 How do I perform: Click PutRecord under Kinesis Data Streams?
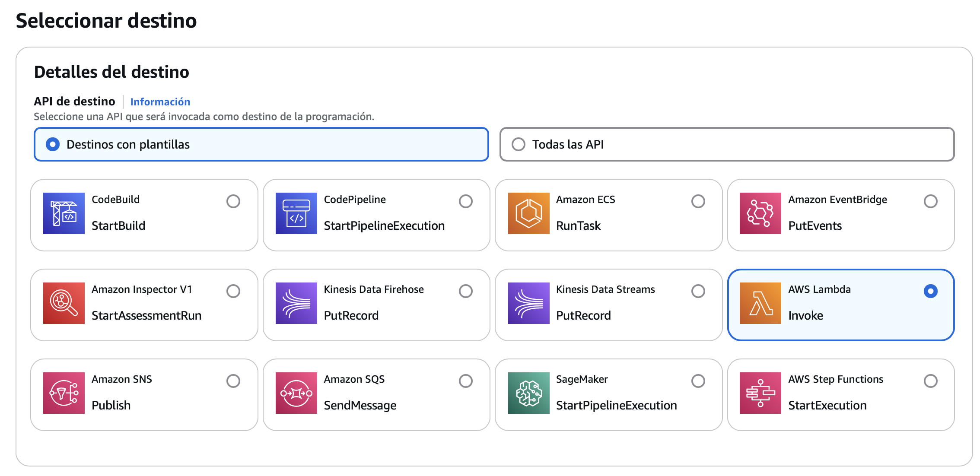[x=583, y=315]
